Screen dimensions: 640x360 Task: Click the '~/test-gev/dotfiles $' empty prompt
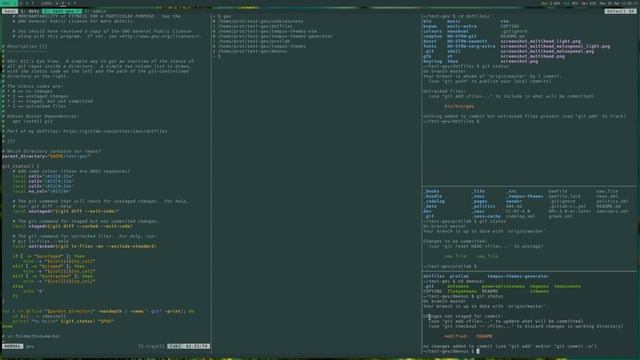451,121
